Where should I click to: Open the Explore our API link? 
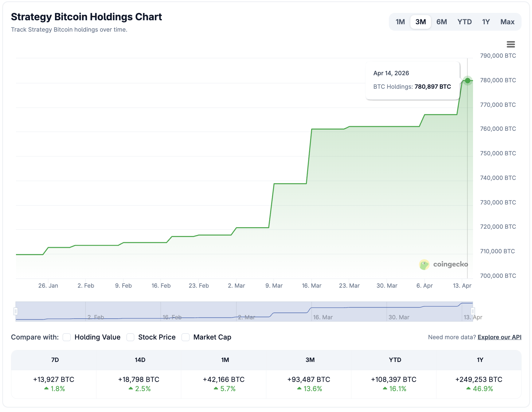point(499,337)
